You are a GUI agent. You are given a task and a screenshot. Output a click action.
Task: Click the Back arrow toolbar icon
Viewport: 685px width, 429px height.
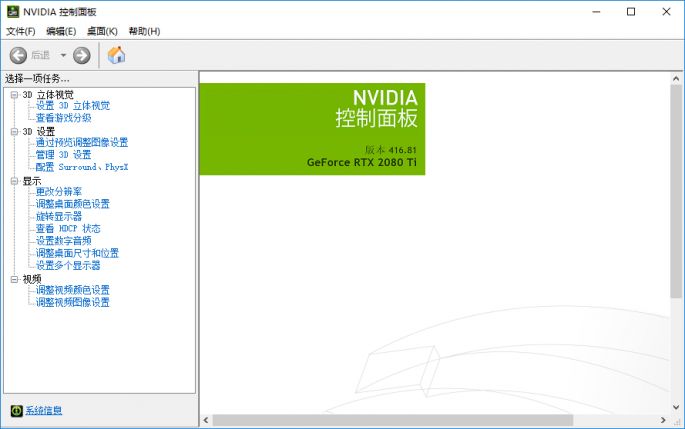pyautogui.click(x=18, y=55)
